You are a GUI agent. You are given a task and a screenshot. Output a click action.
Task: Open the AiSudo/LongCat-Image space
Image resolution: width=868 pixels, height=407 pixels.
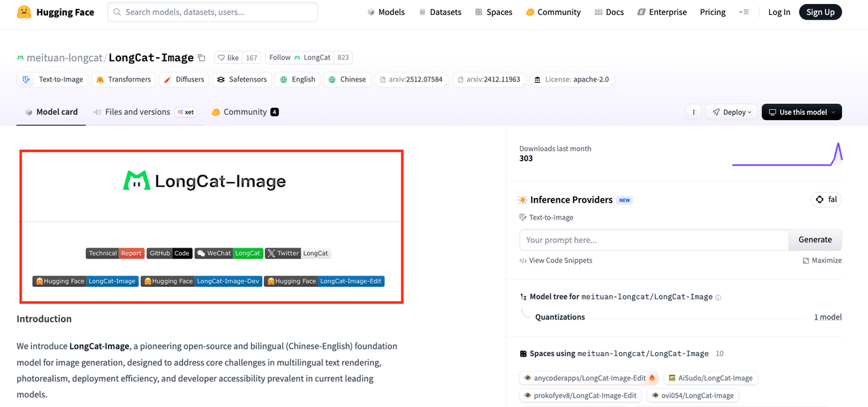tap(710, 378)
